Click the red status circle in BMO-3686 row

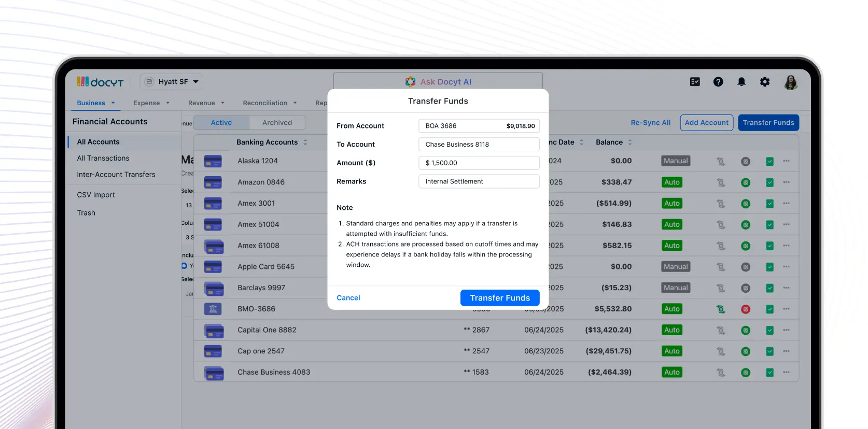746,309
